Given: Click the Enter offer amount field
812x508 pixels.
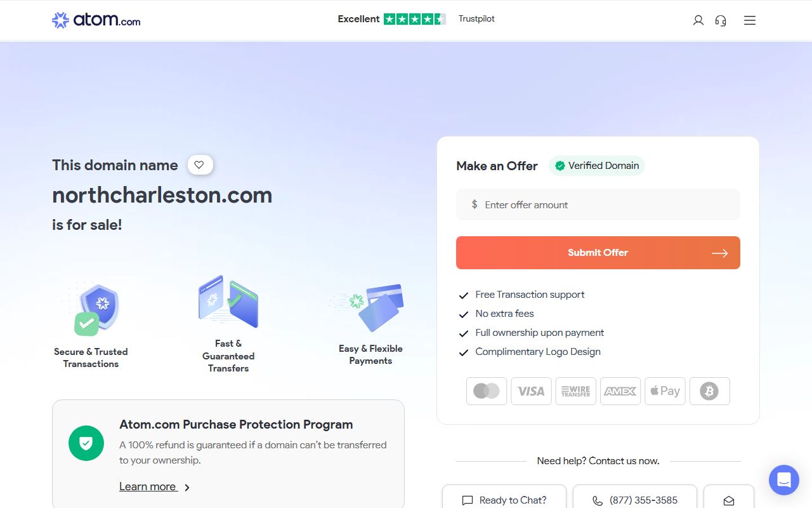Looking at the screenshot, I should point(598,204).
